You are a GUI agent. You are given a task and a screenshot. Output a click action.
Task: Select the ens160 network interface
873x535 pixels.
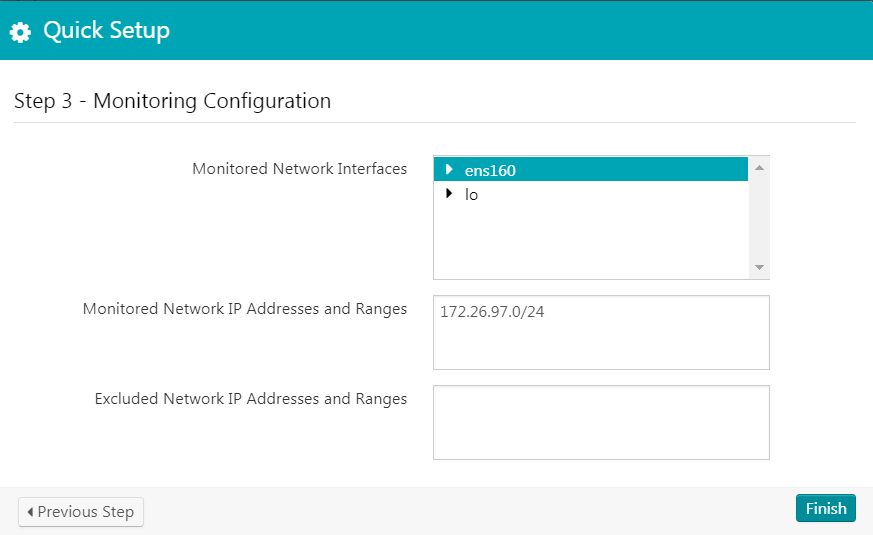click(x=490, y=170)
